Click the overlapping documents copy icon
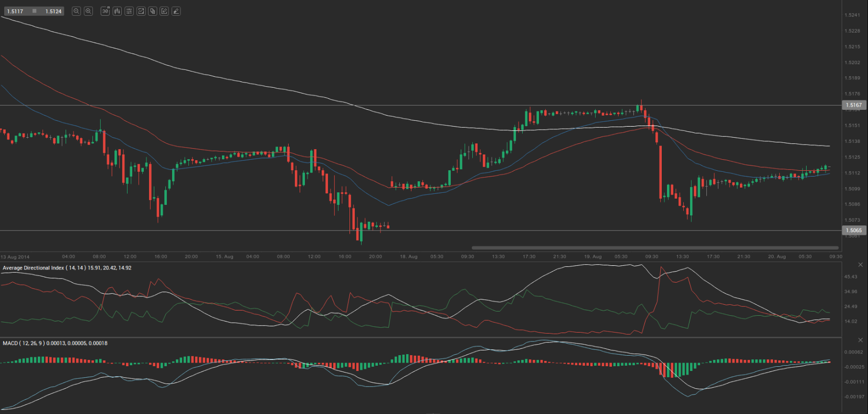 click(x=153, y=11)
